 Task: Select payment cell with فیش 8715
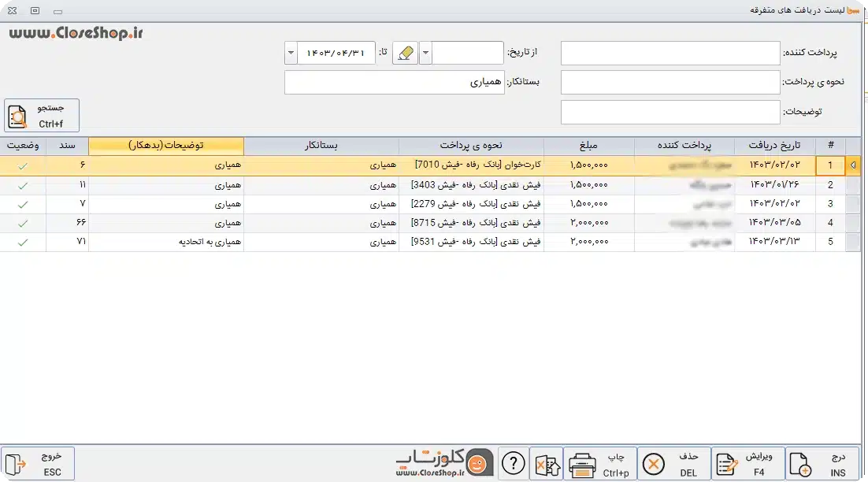(x=471, y=222)
